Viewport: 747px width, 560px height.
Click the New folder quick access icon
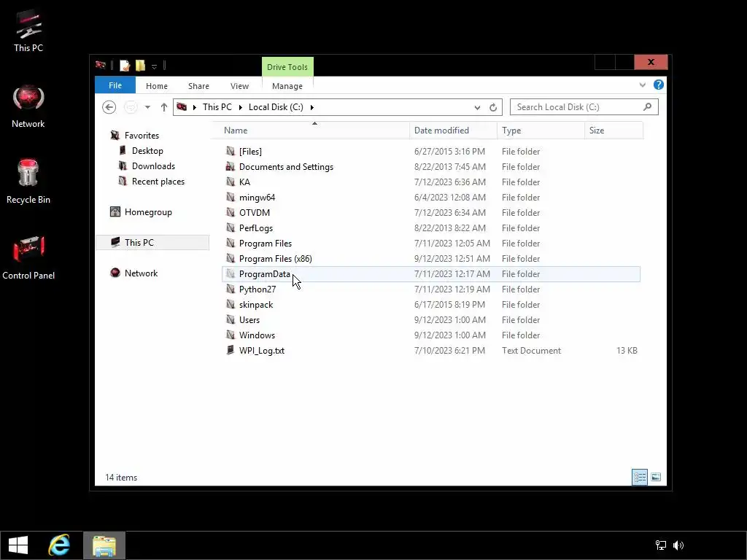pyautogui.click(x=140, y=65)
